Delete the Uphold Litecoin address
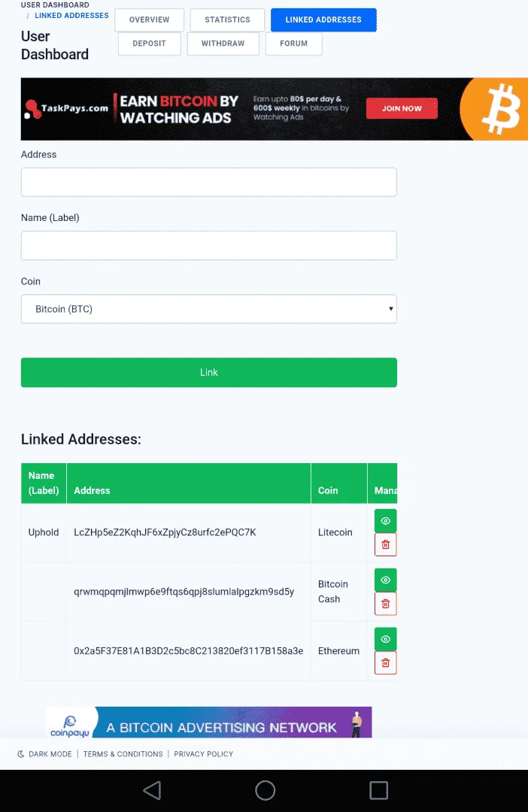Screen dimensions: 528x812 click(x=386, y=544)
